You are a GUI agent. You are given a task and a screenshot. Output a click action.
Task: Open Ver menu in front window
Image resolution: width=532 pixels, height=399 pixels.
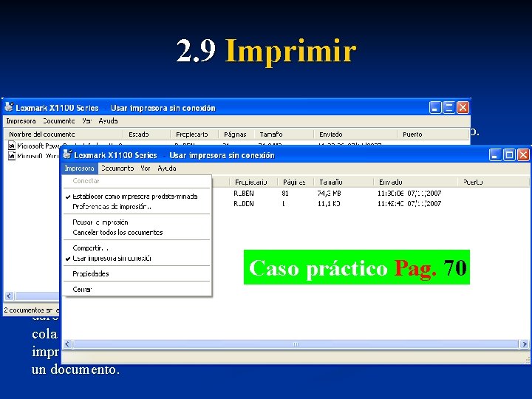pyautogui.click(x=146, y=168)
